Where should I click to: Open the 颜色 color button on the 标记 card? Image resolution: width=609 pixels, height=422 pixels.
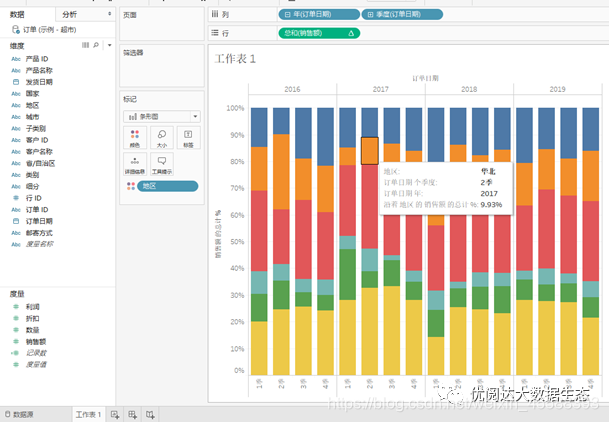135,137
